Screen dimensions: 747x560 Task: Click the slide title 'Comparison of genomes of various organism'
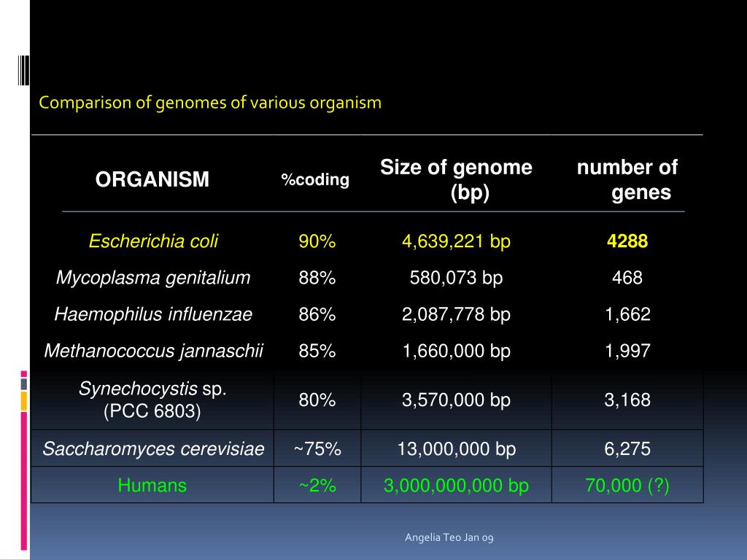[x=210, y=103]
